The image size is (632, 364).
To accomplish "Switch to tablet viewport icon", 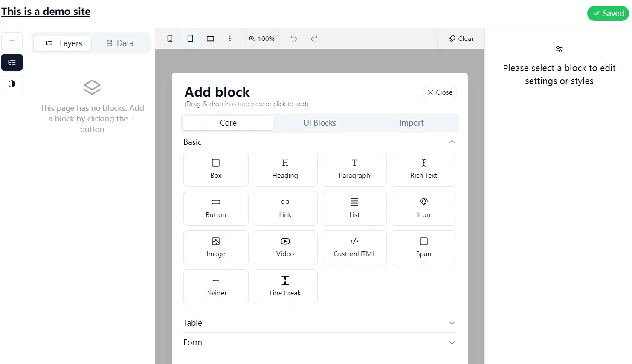I will point(190,38).
